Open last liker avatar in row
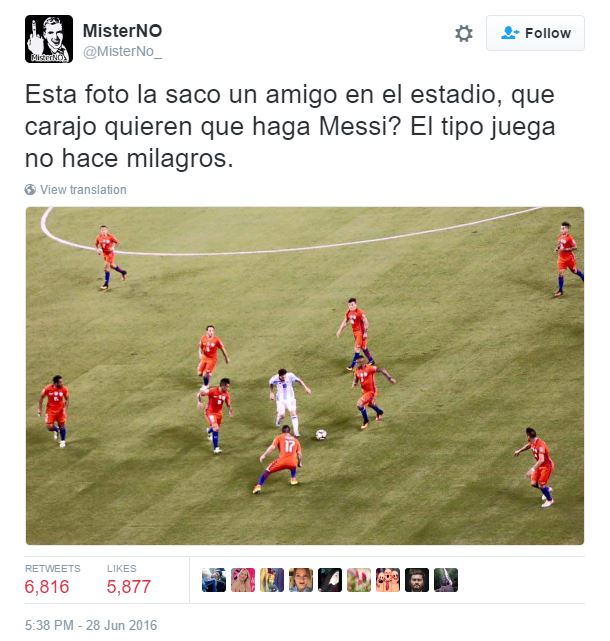 click(446, 580)
